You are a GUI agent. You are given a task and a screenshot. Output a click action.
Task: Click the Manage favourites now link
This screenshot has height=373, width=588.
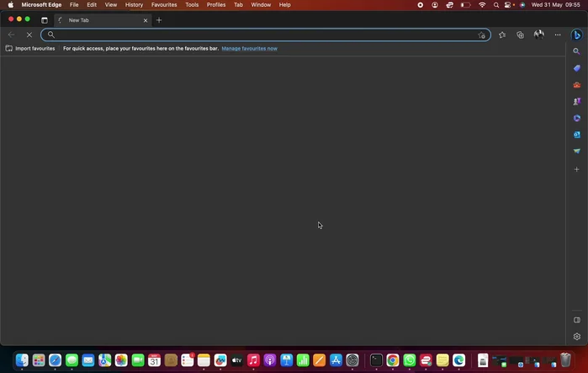click(249, 49)
